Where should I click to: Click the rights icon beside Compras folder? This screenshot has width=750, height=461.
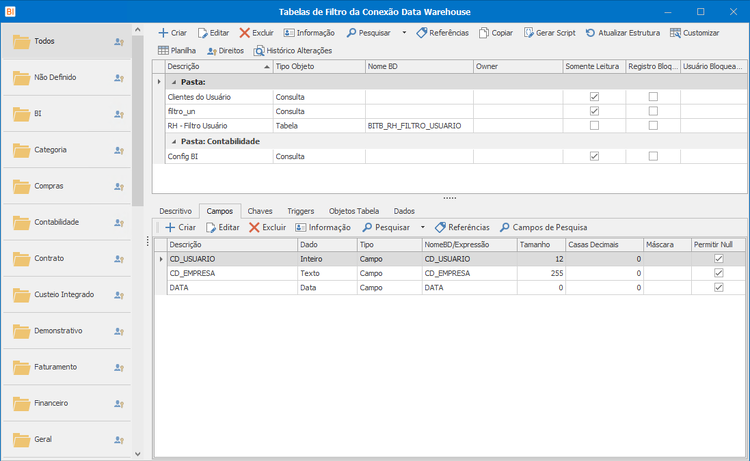point(119,187)
